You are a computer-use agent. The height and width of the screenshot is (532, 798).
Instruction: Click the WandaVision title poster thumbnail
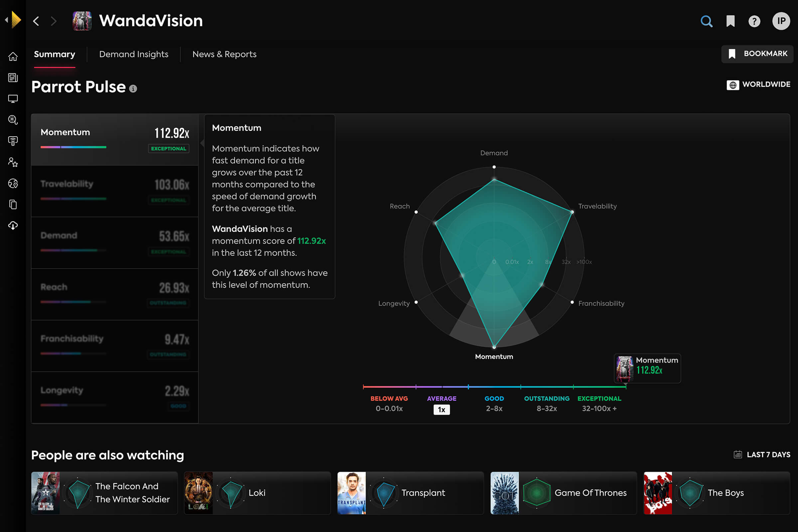point(82,21)
